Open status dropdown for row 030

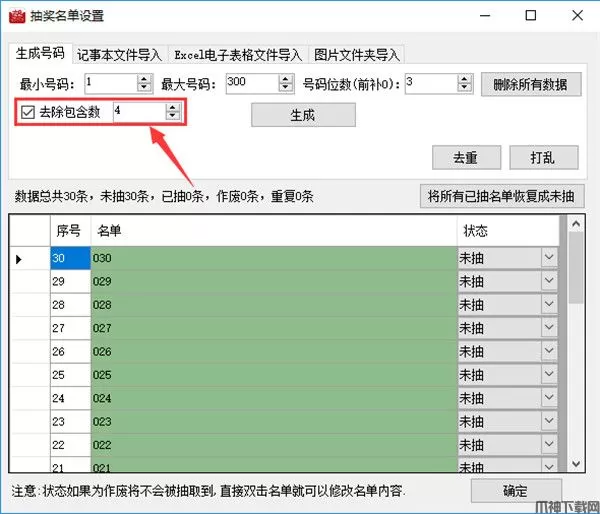(x=549, y=258)
